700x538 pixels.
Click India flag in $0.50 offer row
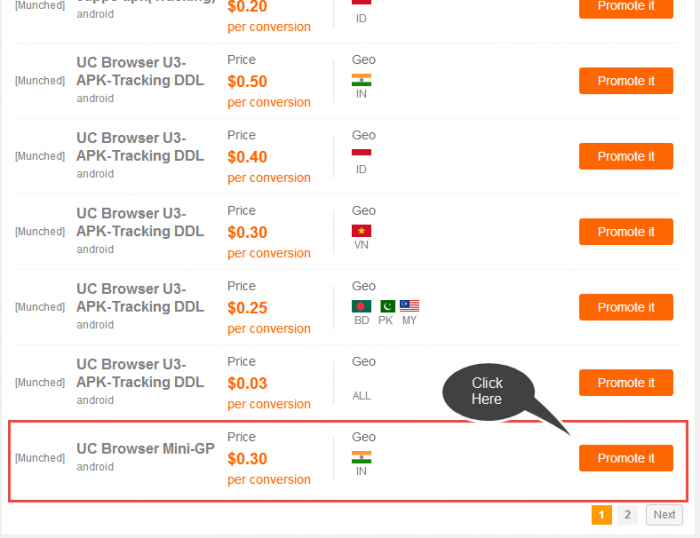(361, 80)
